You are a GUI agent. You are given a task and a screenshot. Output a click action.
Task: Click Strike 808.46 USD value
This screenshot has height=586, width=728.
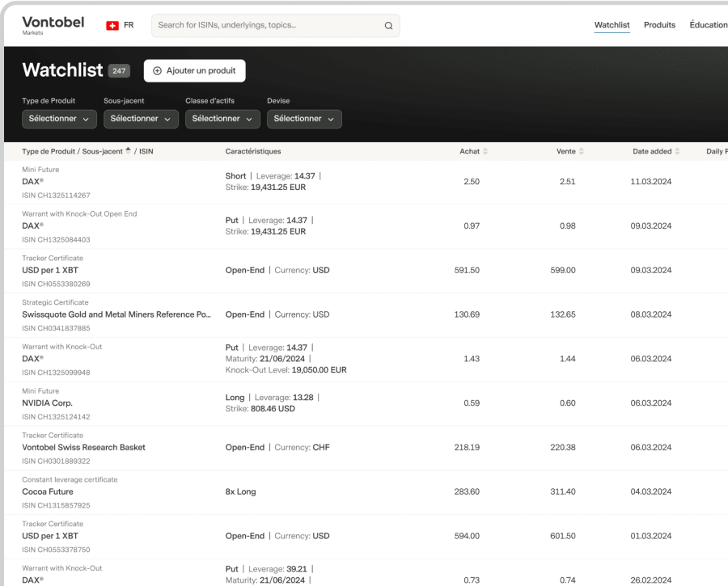tap(273, 409)
